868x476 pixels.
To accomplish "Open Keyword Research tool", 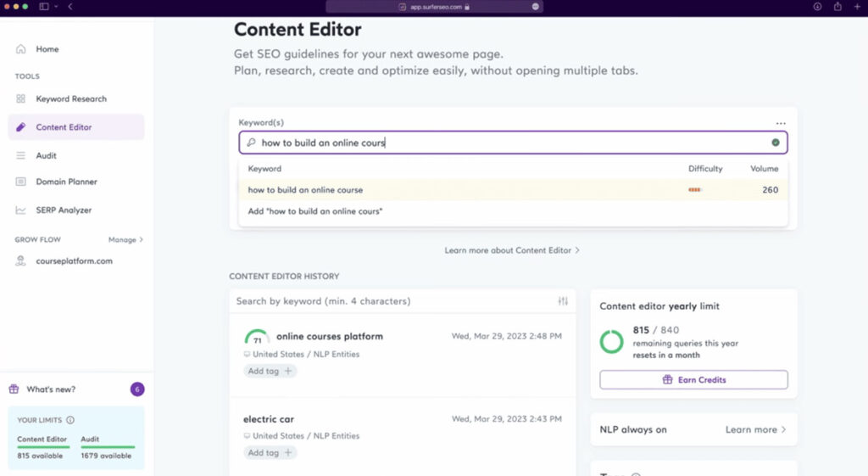I will [x=71, y=98].
